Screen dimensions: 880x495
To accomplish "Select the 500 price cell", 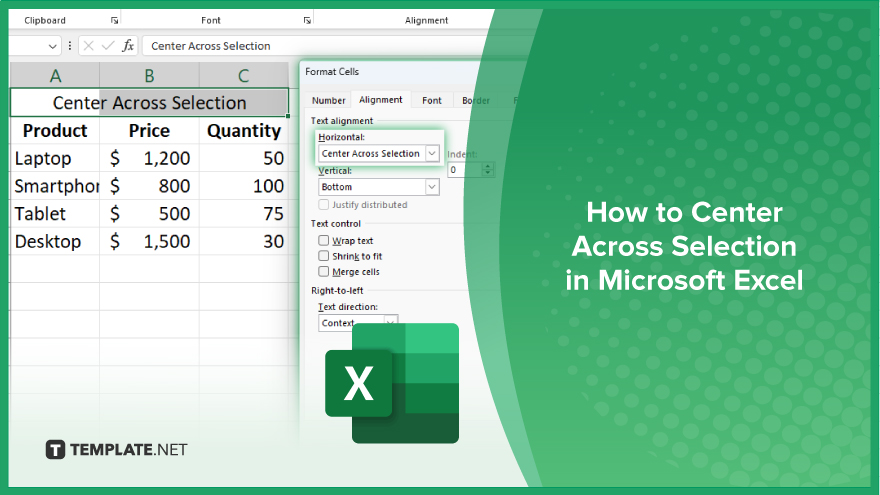I will click(x=149, y=214).
